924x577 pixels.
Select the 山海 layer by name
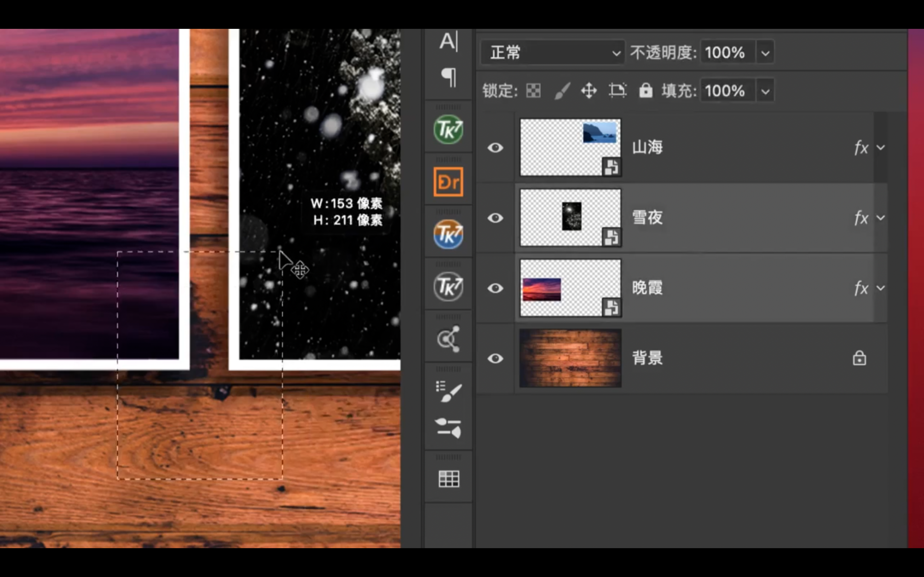pos(647,148)
